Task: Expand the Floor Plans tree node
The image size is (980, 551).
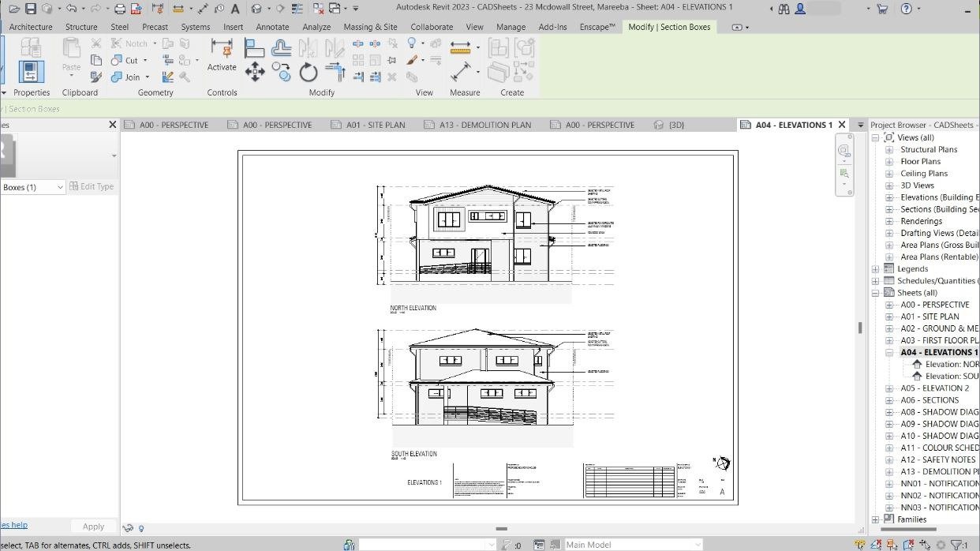Action: 889,161
